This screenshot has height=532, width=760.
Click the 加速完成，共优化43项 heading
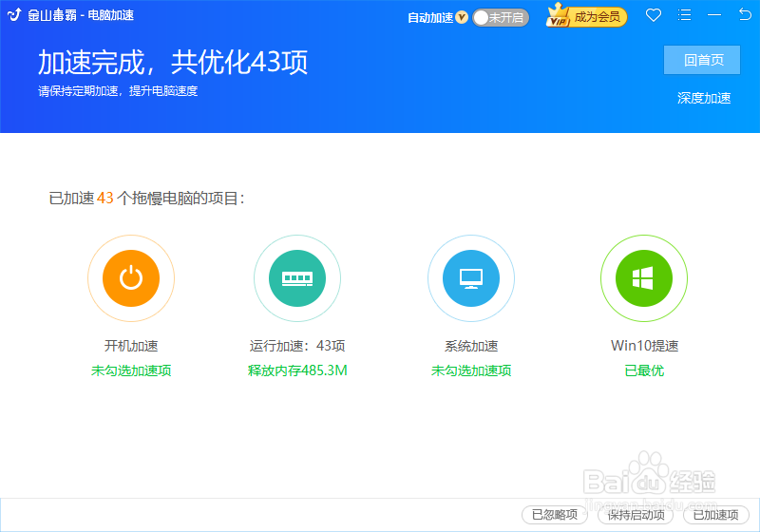pyautogui.click(x=173, y=63)
